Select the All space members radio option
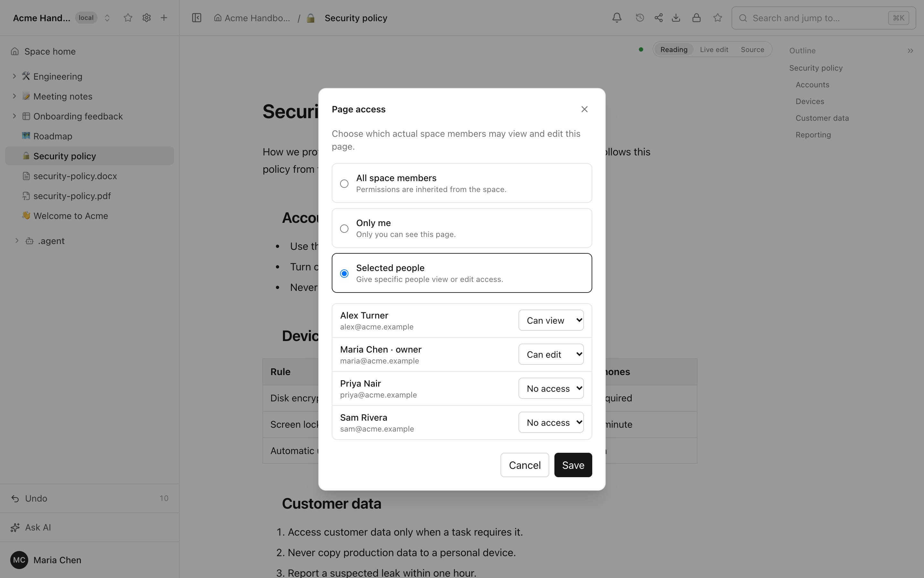 coord(344,183)
